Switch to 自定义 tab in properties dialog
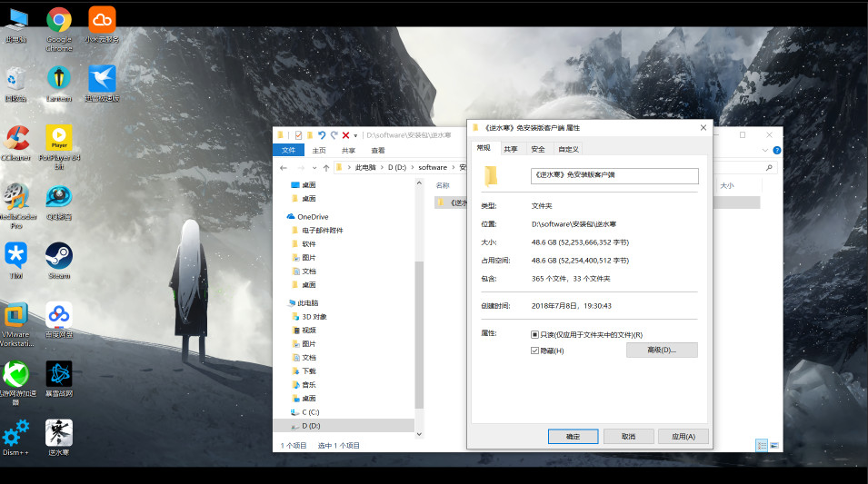Image resolution: width=868 pixels, height=484 pixels. tap(569, 149)
